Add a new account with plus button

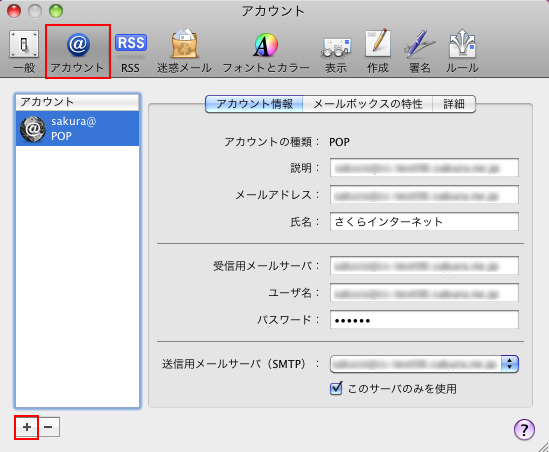pyautogui.click(x=27, y=427)
